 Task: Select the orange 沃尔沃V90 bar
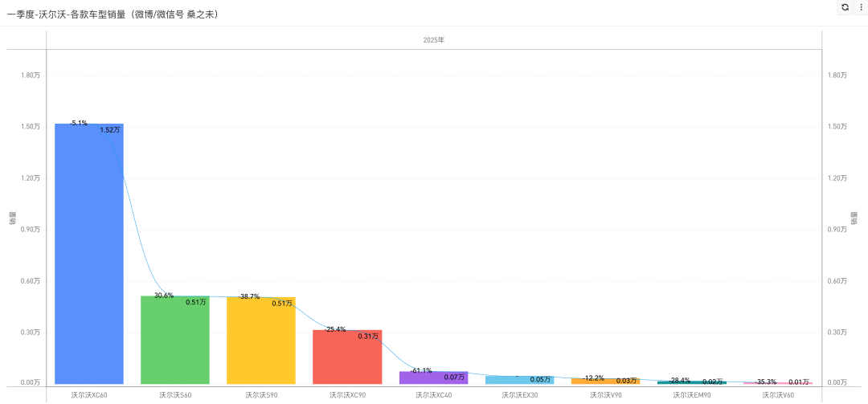[606, 382]
